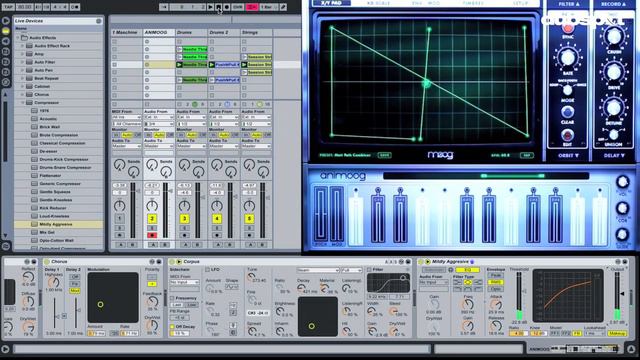Click the ANIMOOG track header
This screenshot has width=640, height=360.
click(159, 32)
